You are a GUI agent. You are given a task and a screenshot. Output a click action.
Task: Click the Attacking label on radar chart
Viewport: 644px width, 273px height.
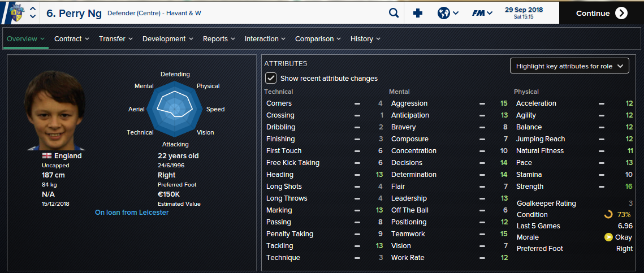[175, 145]
